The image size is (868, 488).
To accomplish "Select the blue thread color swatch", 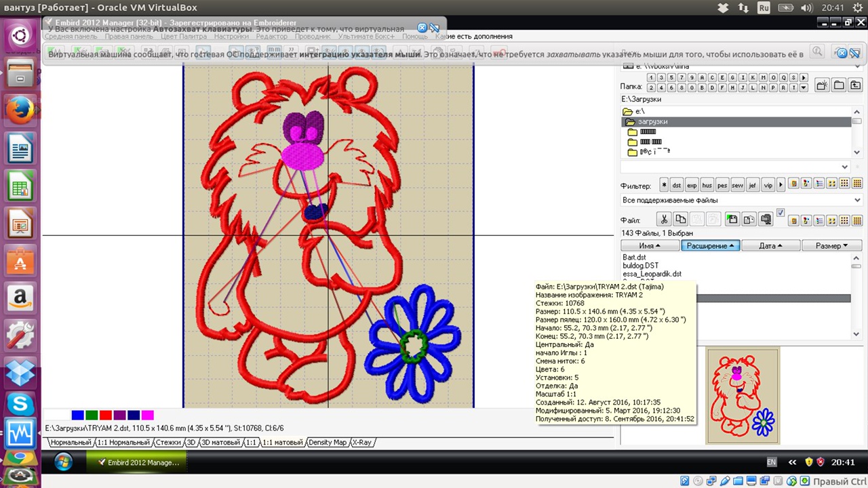I will click(x=77, y=415).
